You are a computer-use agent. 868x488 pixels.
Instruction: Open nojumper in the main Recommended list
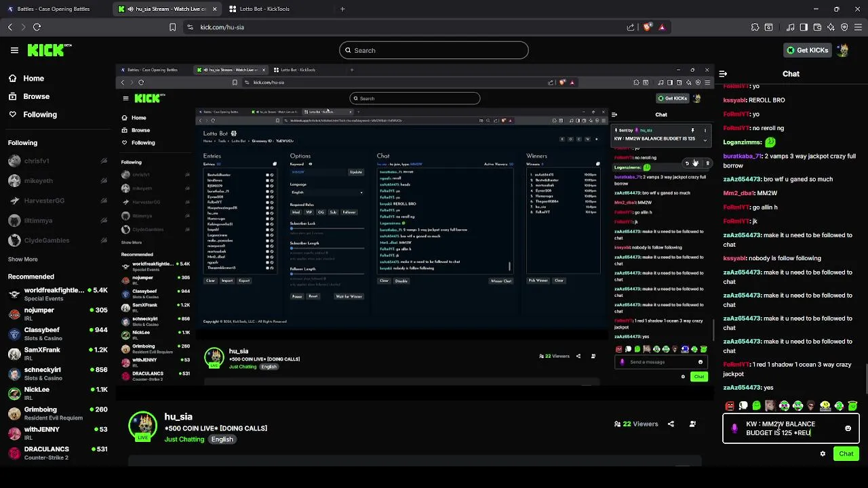coord(57,314)
